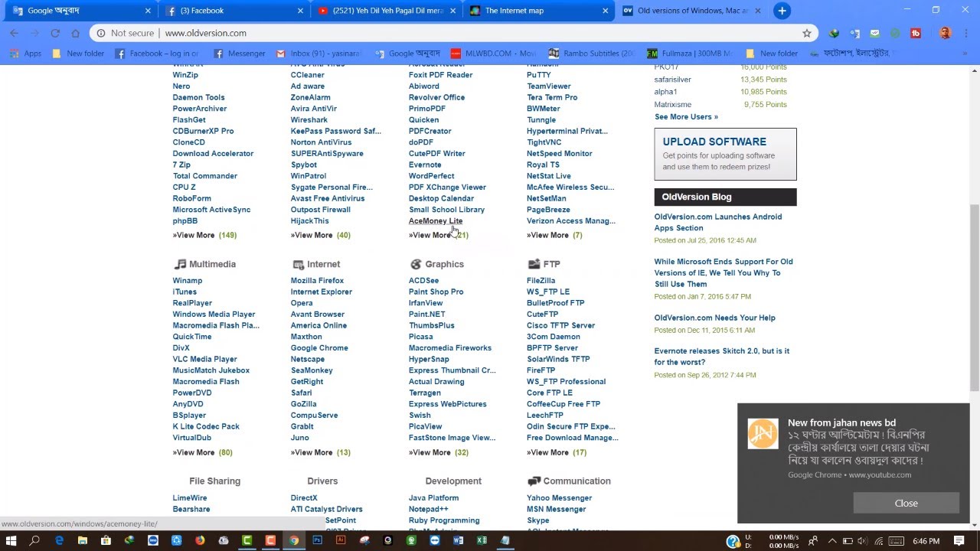Image resolution: width=980 pixels, height=551 pixels.
Task: Click the UPLOAD SOFTWARE banner
Action: (x=725, y=154)
